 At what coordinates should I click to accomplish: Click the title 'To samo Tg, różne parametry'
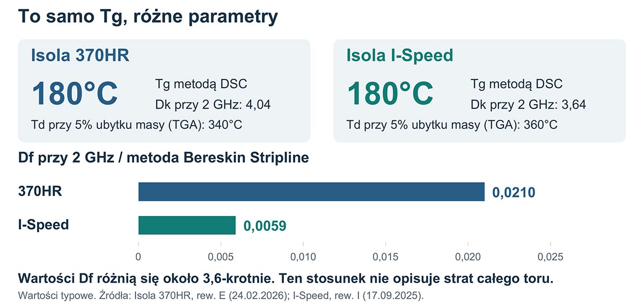[x=148, y=17]
